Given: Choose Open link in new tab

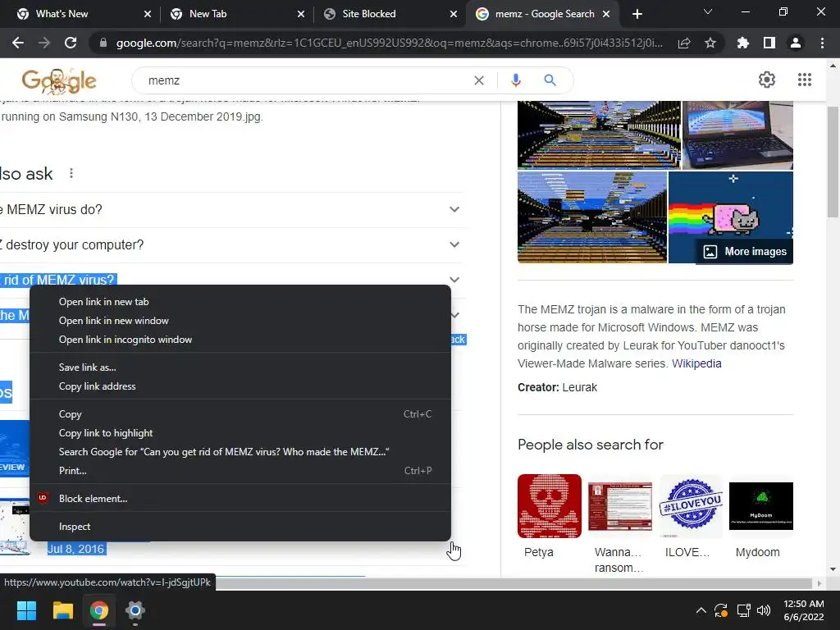Looking at the screenshot, I should (240, 302).
